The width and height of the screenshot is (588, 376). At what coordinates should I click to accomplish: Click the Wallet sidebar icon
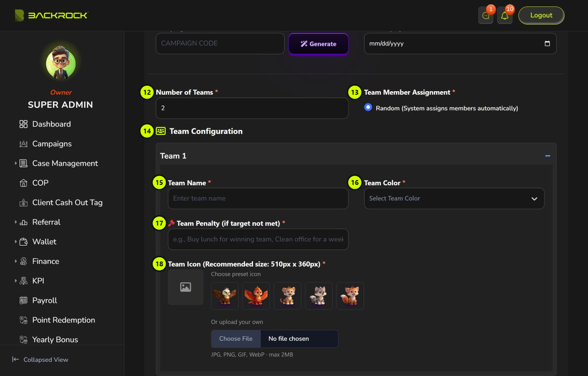pos(24,242)
